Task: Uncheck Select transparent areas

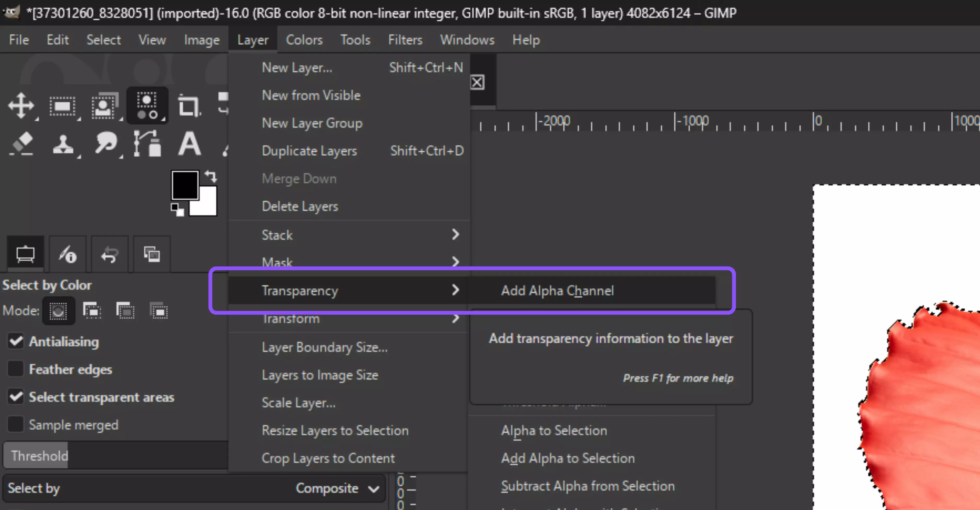Action: point(16,396)
